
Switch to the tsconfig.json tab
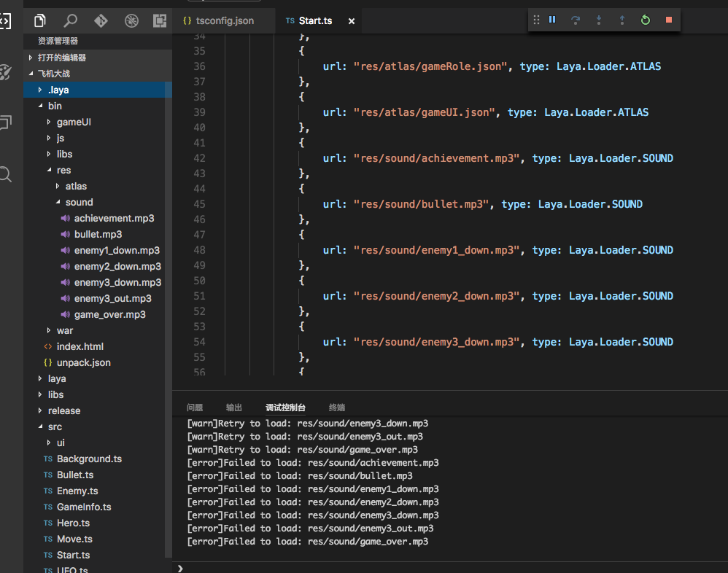[223, 20]
